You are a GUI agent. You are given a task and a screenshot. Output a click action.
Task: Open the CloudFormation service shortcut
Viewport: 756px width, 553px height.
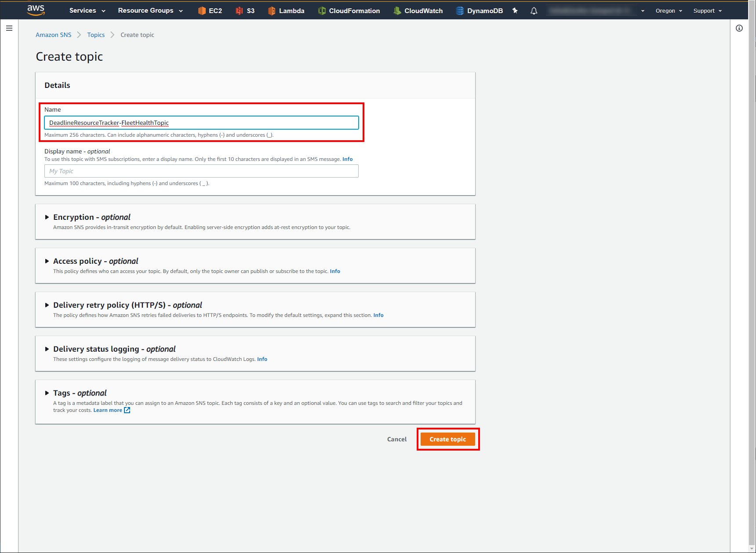pyautogui.click(x=349, y=11)
